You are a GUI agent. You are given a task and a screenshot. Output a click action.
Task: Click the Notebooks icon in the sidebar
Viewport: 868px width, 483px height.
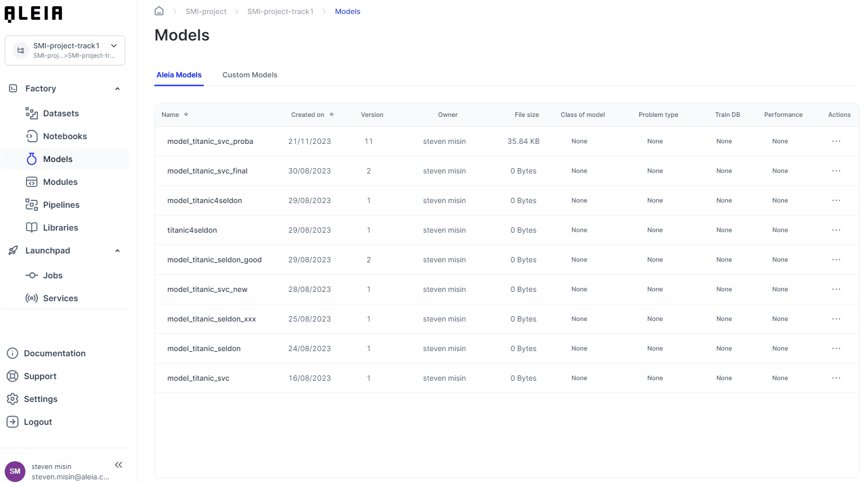pyautogui.click(x=32, y=136)
